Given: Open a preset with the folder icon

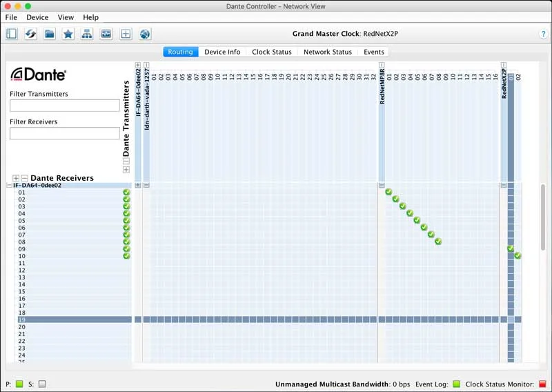Looking at the screenshot, I should (50, 34).
